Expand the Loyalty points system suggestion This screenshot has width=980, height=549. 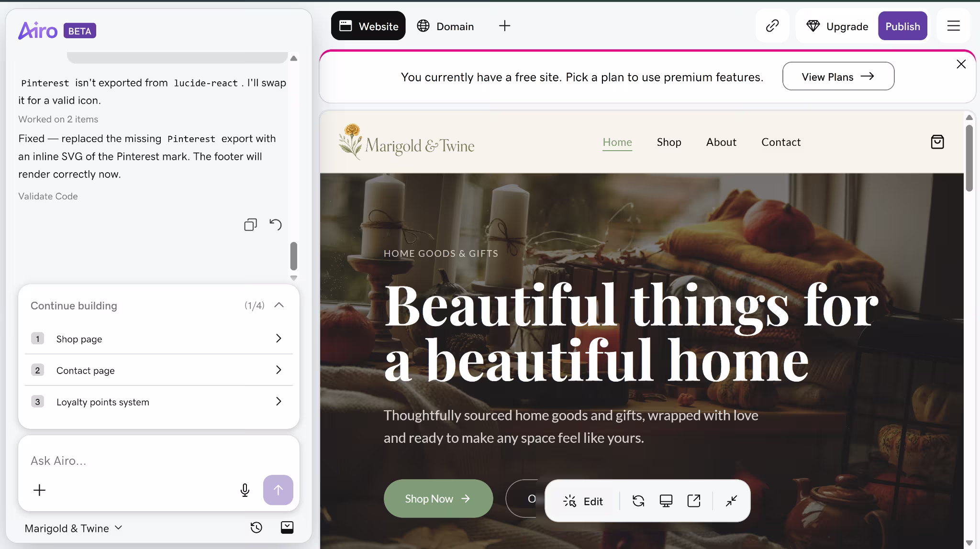pyautogui.click(x=159, y=402)
